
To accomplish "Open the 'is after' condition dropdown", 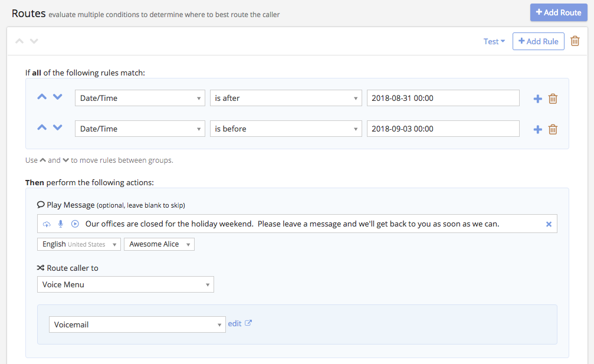I will (x=285, y=98).
